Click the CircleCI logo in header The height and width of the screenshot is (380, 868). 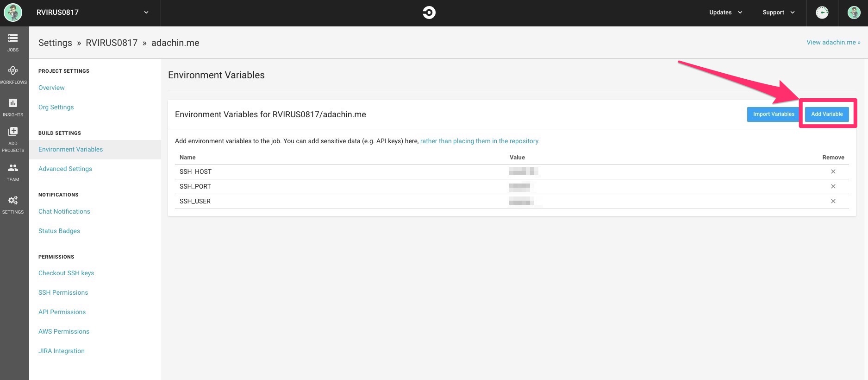(429, 13)
